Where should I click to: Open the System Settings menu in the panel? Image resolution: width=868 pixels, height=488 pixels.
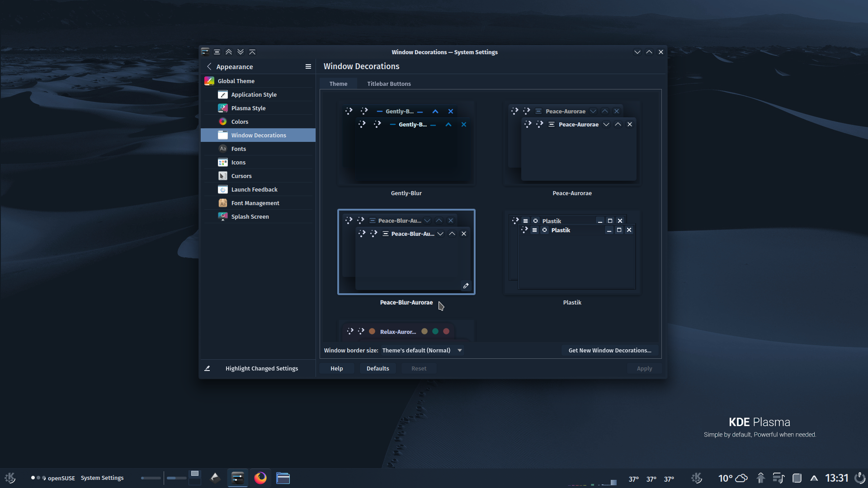click(x=102, y=478)
